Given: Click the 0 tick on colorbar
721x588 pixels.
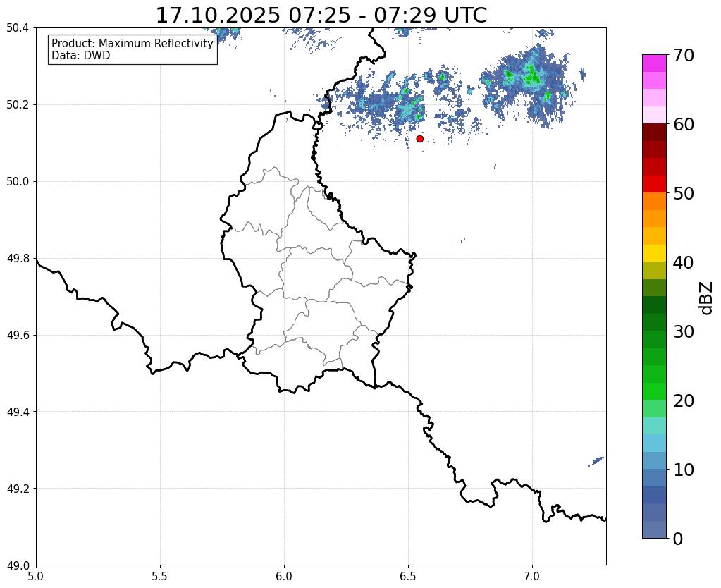Looking at the screenshot, I should click(x=678, y=539).
